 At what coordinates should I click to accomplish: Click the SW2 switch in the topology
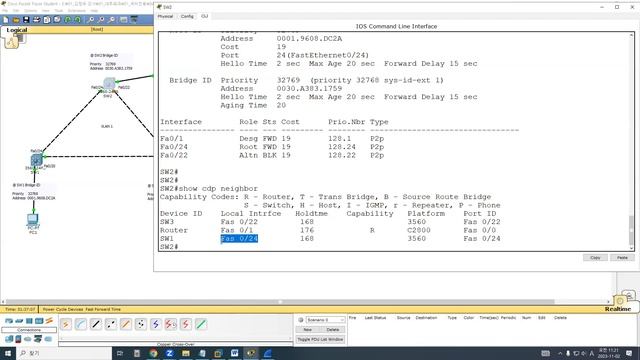(109, 84)
